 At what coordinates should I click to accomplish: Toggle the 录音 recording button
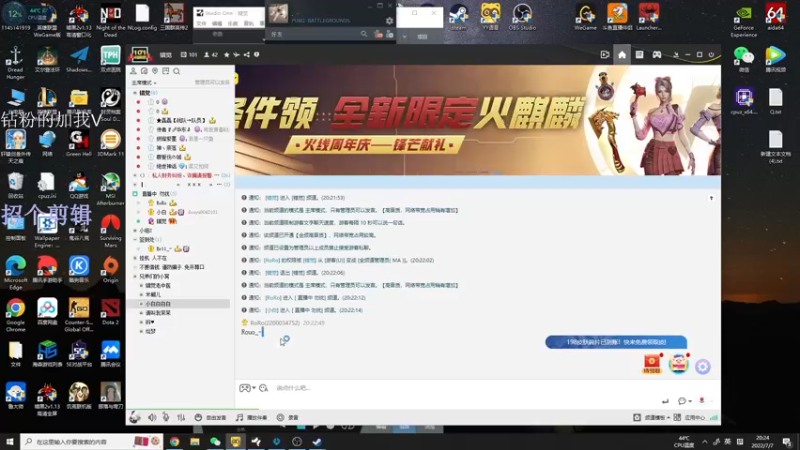tap(288, 417)
